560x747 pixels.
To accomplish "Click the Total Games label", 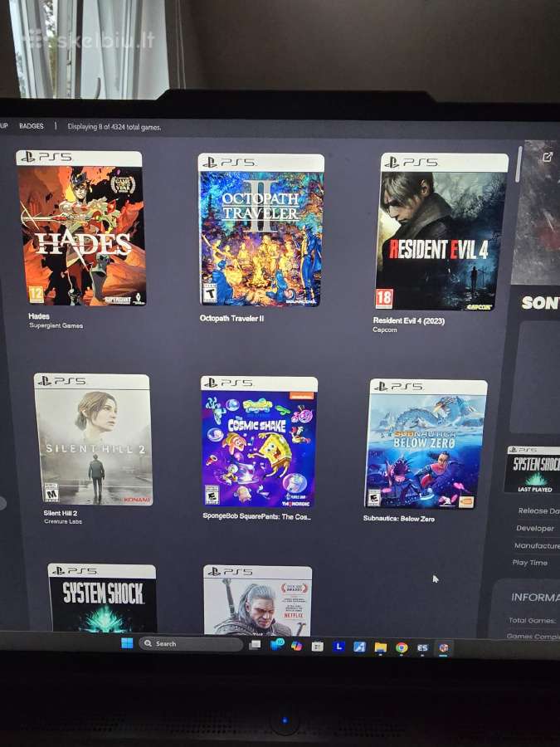I will 532,620.
